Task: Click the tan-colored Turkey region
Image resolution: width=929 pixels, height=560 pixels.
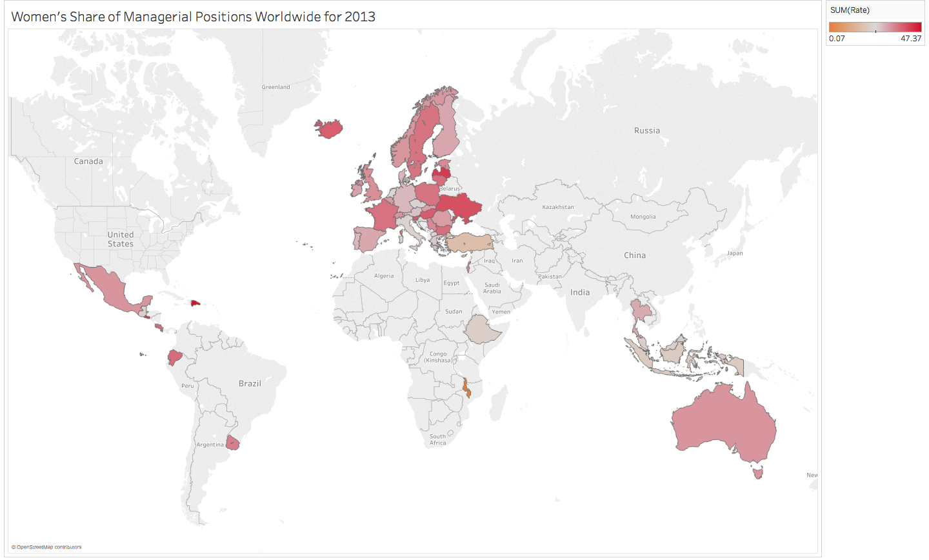Action: pyautogui.click(x=470, y=243)
